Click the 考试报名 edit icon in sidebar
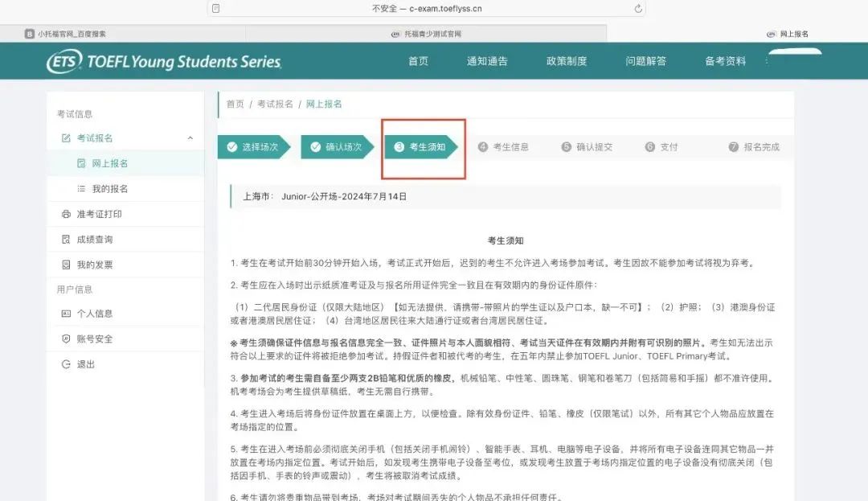Viewport: 868px width, 501px height. [66, 138]
